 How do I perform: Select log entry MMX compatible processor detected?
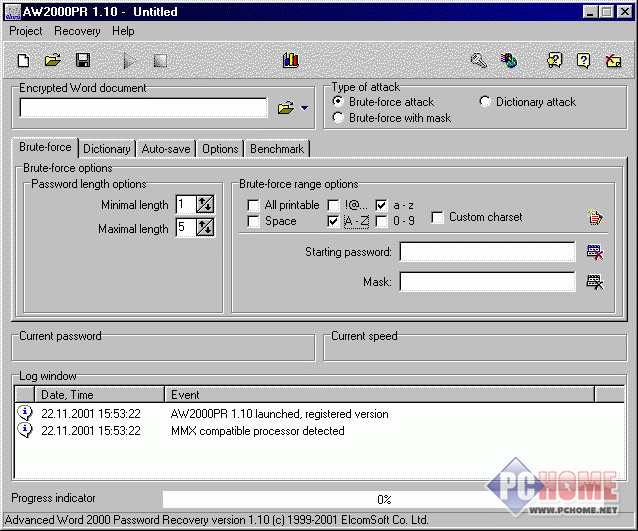(258, 430)
